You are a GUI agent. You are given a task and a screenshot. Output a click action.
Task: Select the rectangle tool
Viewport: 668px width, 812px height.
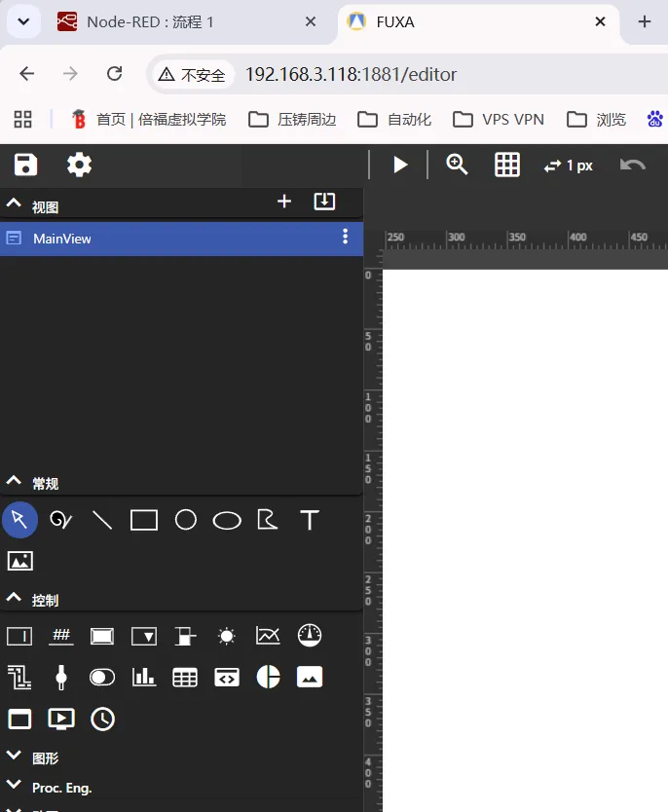pyautogui.click(x=144, y=521)
